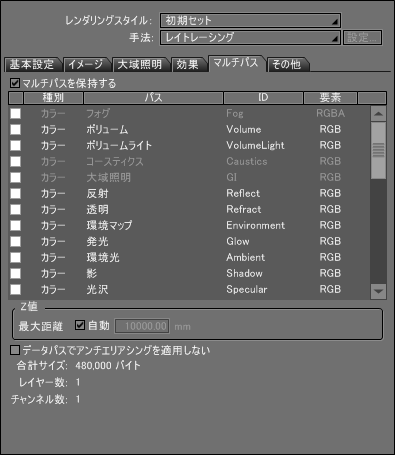Image resolution: width=395 pixels, height=455 pixels.
Task: Toggle データパスでアンチエリアシングを適用しない checkbox
Action: coord(15,350)
